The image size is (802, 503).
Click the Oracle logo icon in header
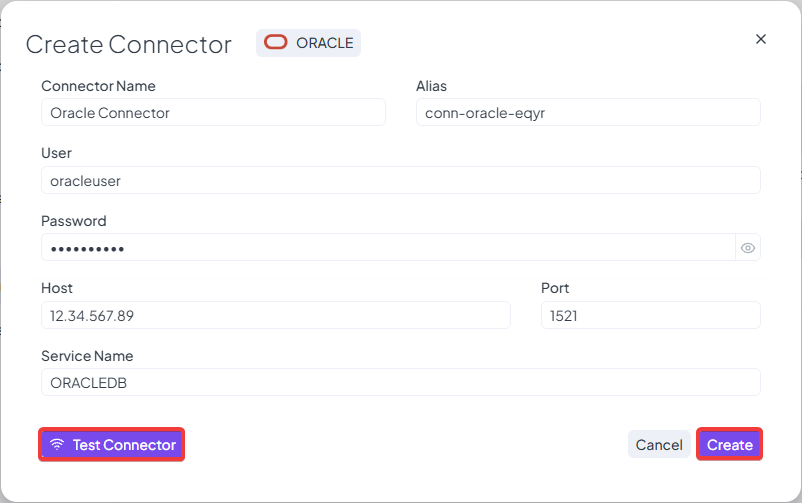click(x=276, y=43)
